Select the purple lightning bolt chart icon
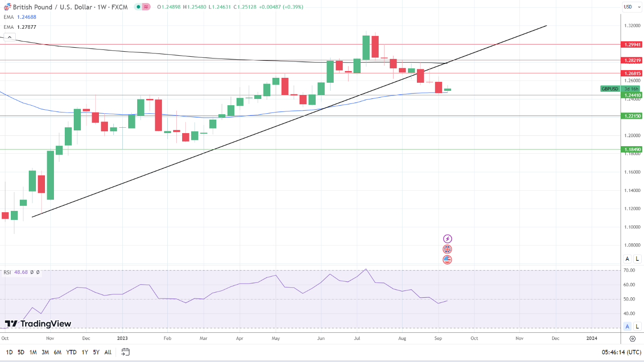 tap(447, 238)
